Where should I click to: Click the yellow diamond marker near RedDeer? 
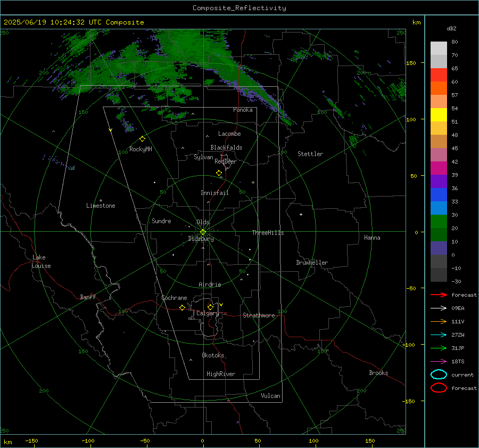point(219,173)
